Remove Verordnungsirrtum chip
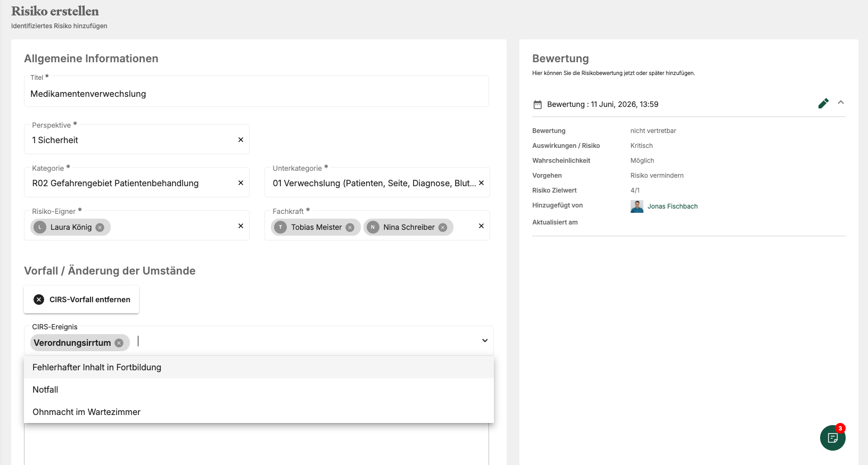The height and width of the screenshot is (465, 868). 119,343
